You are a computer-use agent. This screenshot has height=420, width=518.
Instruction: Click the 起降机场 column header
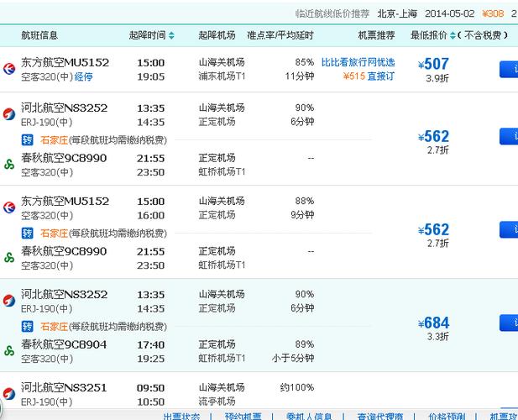(x=217, y=35)
